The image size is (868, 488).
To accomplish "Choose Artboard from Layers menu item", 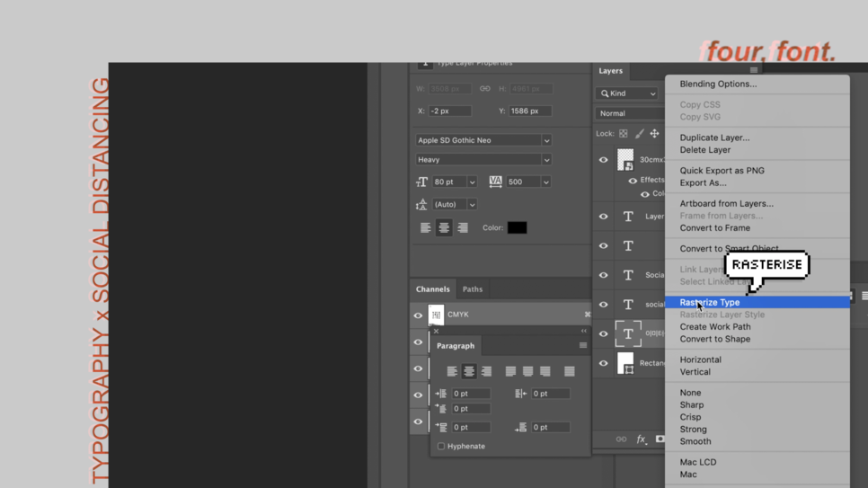I will pos(726,203).
